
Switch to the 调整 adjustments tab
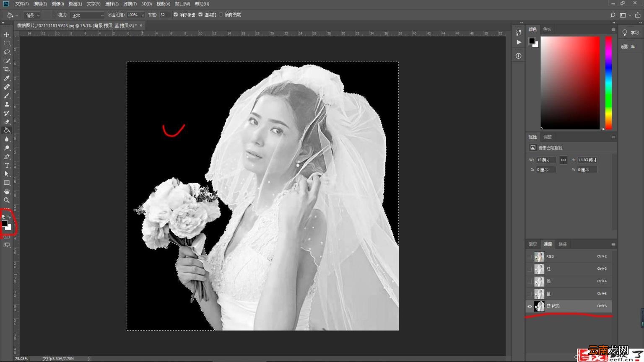tap(548, 137)
